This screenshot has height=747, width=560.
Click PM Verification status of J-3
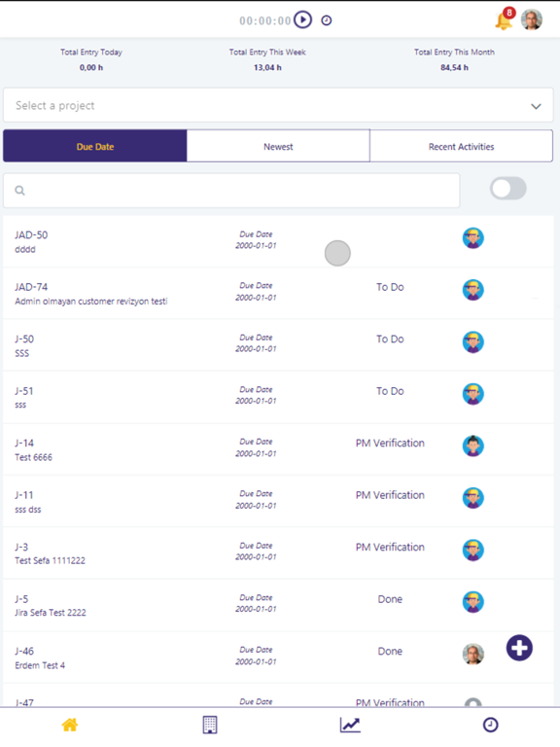tap(390, 547)
